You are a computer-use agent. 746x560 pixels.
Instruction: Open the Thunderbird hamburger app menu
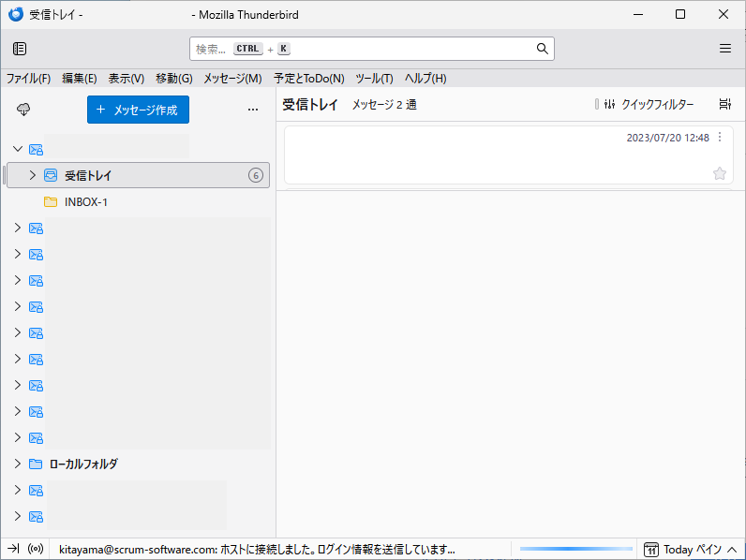pyautogui.click(x=725, y=49)
